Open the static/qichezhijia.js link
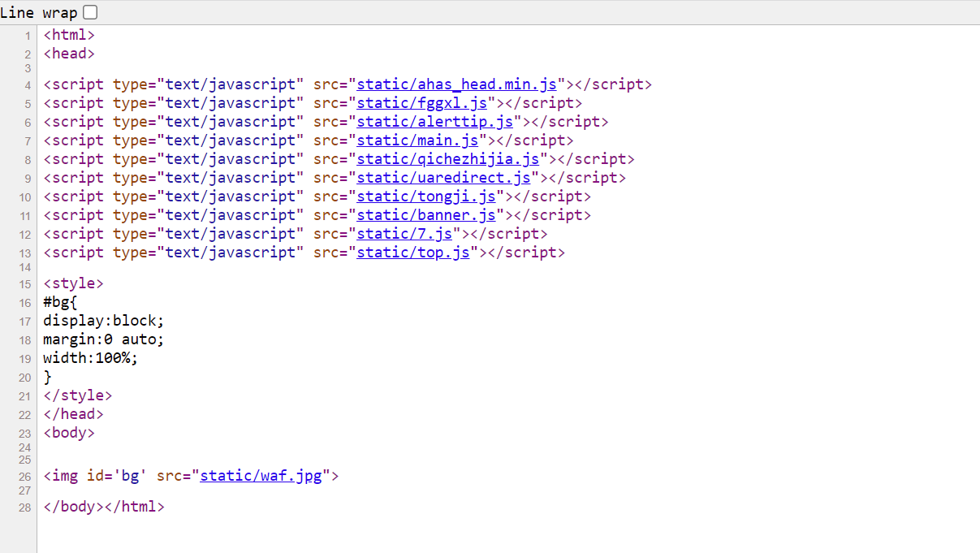This screenshot has height=553, width=980. point(448,159)
